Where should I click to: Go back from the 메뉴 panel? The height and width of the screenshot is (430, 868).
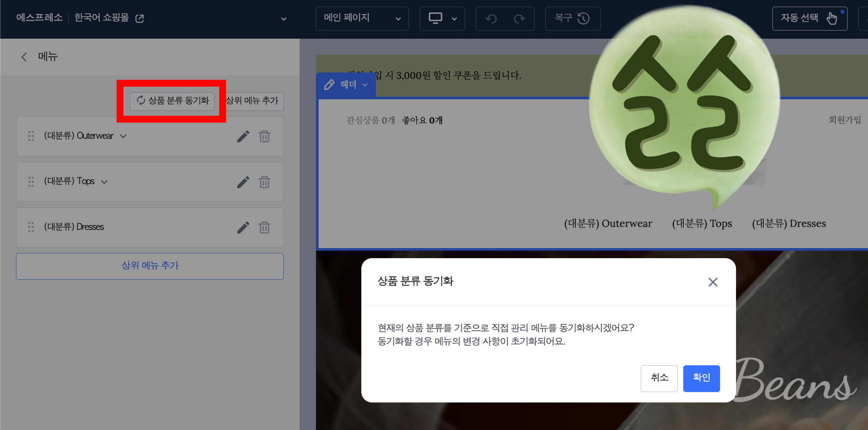coord(24,57)
